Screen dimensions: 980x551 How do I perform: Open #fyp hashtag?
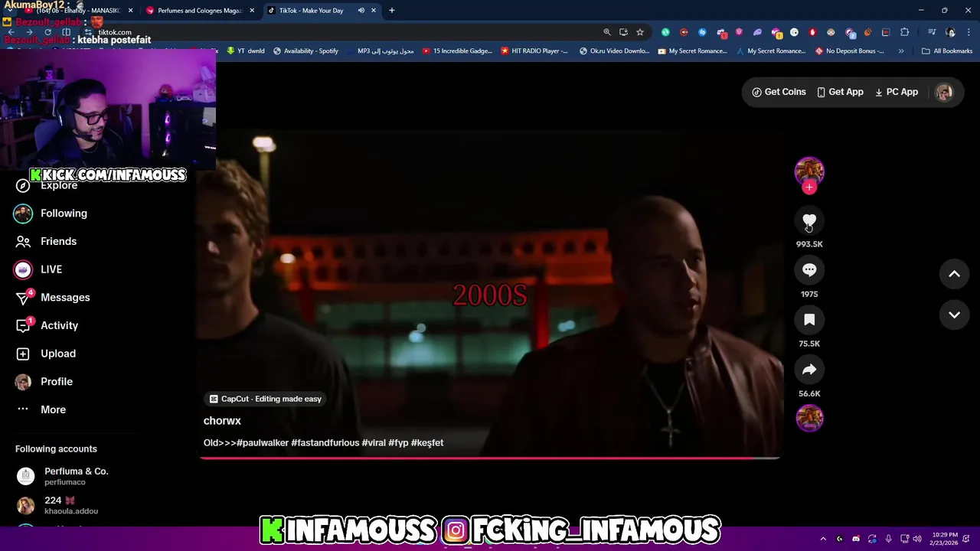[x=398, y=442]
